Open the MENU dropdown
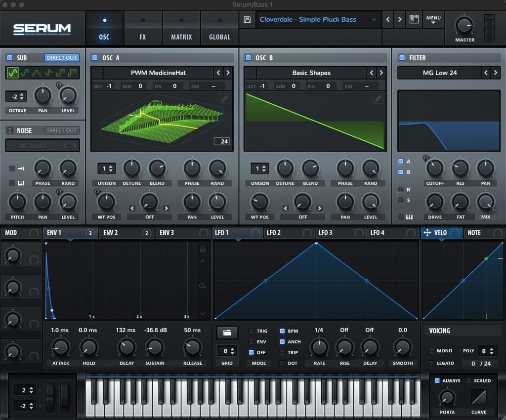This screenshot has width=506, height=420. point(433,19)
